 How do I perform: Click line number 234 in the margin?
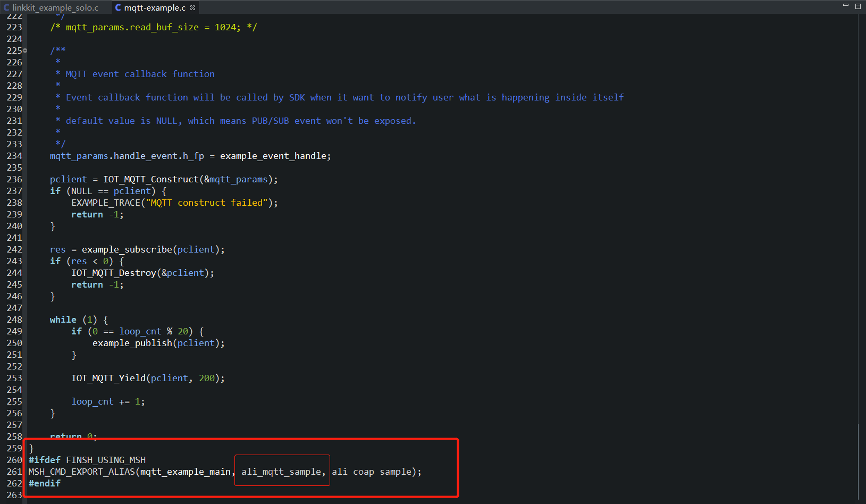coord(14,156)
